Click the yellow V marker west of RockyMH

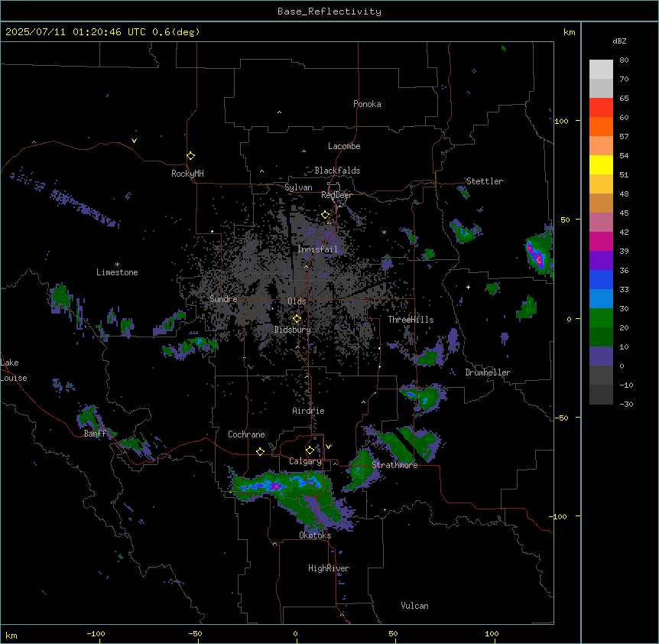pyautogui.click(x=134, y=141)
